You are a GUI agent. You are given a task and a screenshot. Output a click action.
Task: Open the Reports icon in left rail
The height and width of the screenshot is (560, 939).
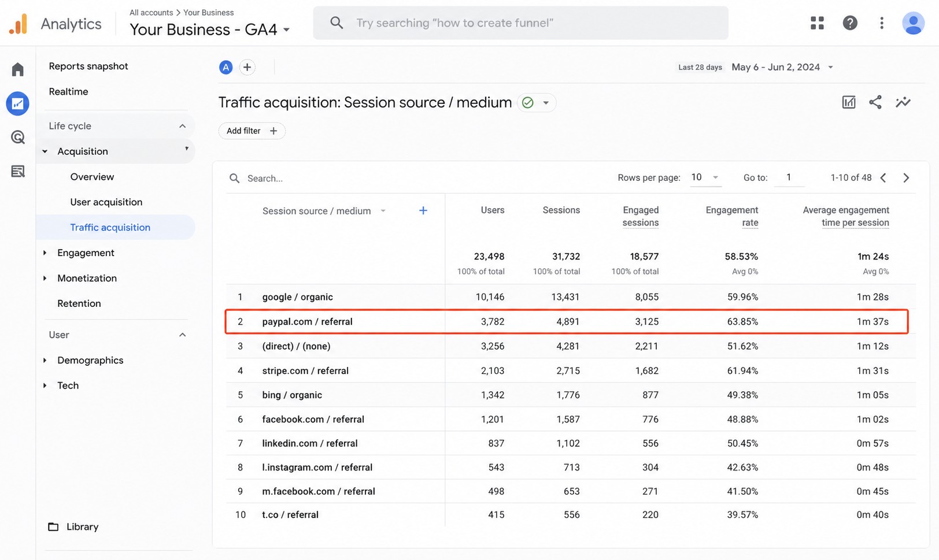pyautogui.click(x=18, y=103)
